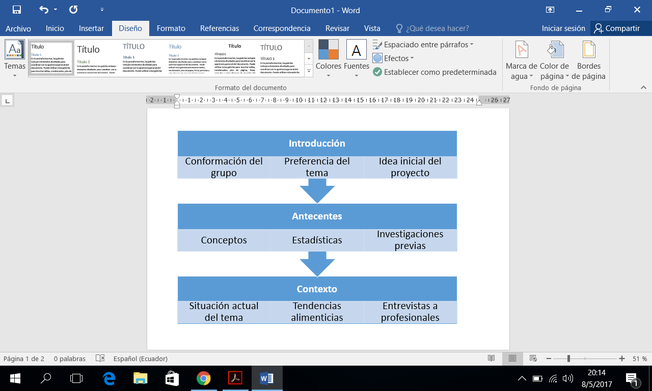The width and height of the screenshot is (652, 391).
Task: Open Microsoft Edge from taskbar
Action: pyautogui.click(x=109, y=379)
